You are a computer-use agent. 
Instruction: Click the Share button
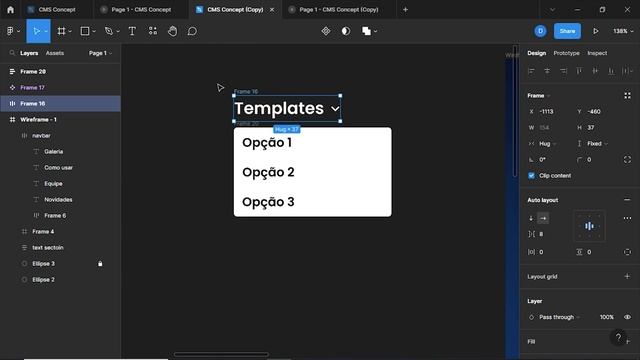567,31
